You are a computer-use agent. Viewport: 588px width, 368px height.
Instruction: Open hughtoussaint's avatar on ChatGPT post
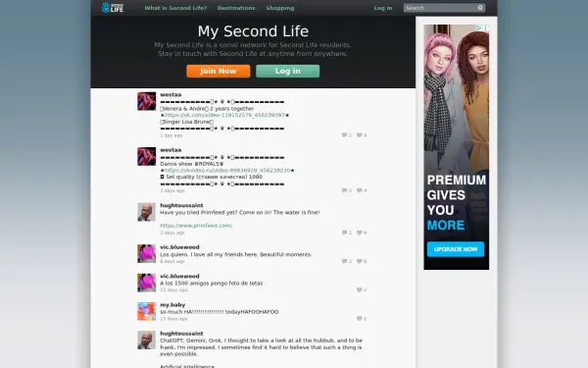(146, 340)
